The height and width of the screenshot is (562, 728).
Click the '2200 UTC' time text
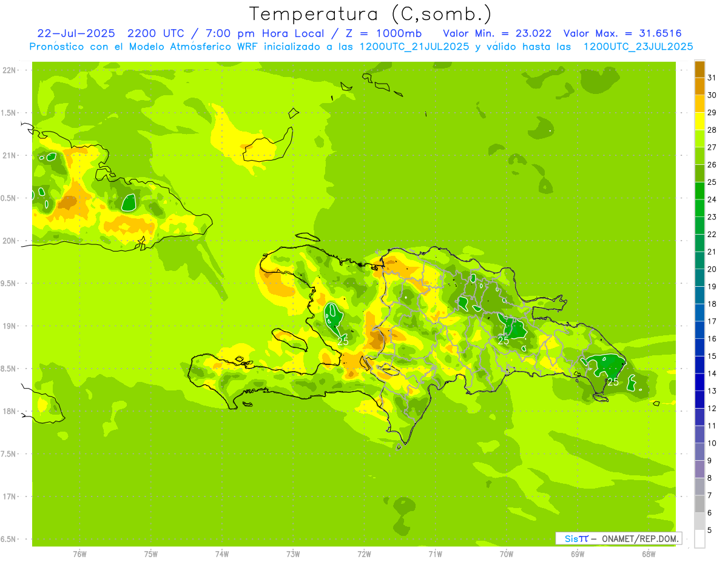point(157,33)
